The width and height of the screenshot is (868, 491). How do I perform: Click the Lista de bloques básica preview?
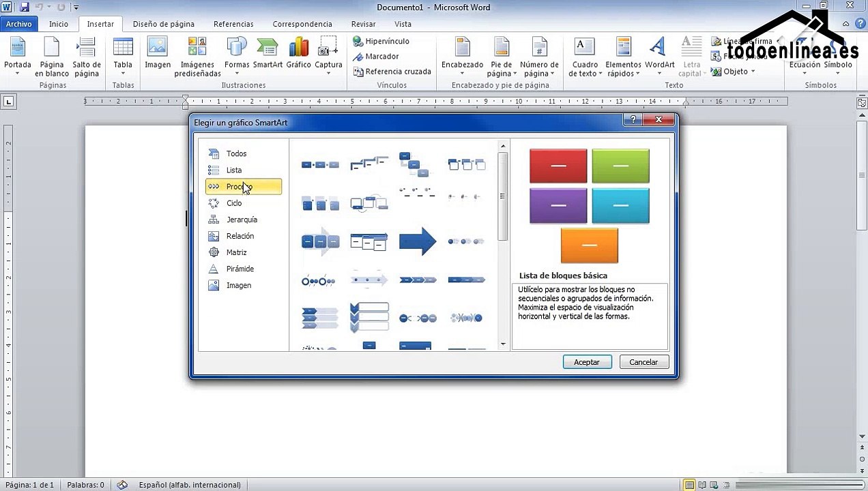click(x=590, y=205)
